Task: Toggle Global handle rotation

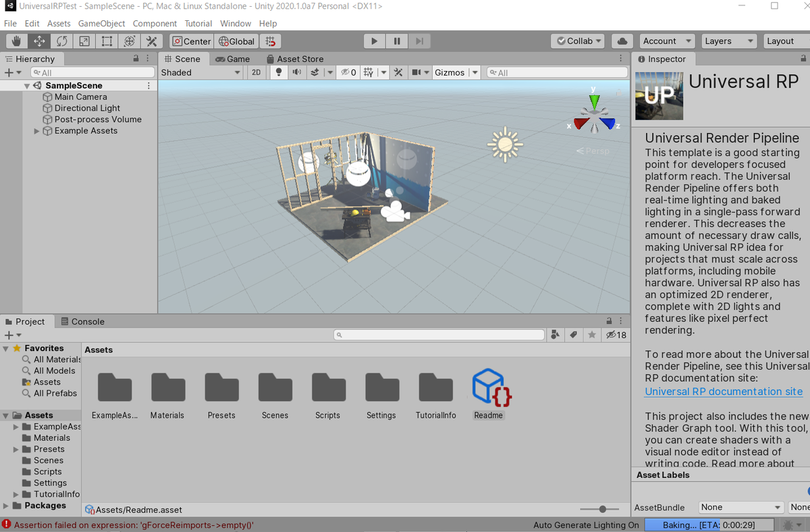Action: pyautogui.click(x=237, y=41)
